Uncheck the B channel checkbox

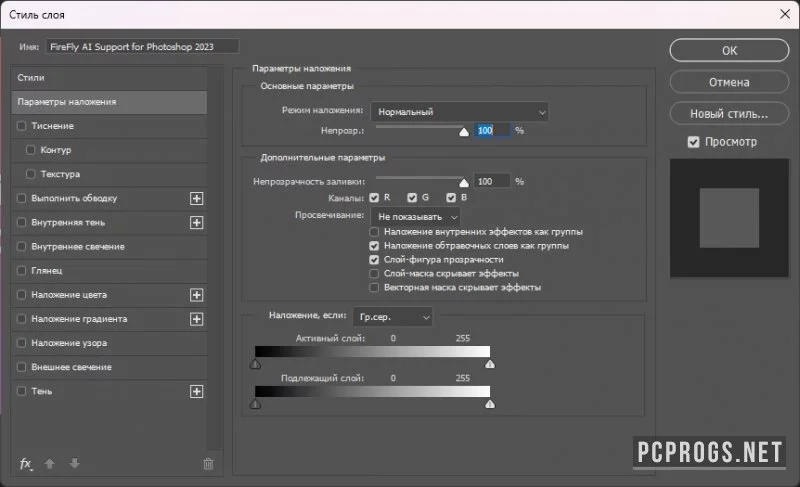pos(451,197)
